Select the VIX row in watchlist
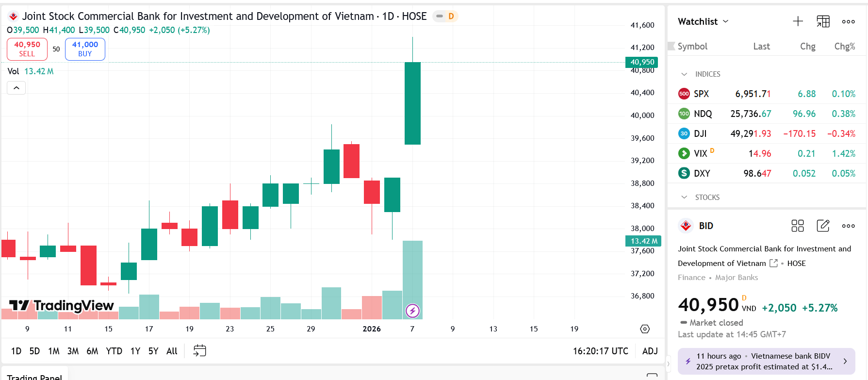This screenshot has height=380, width=868. pyautogui.click(x=767, y=153)
